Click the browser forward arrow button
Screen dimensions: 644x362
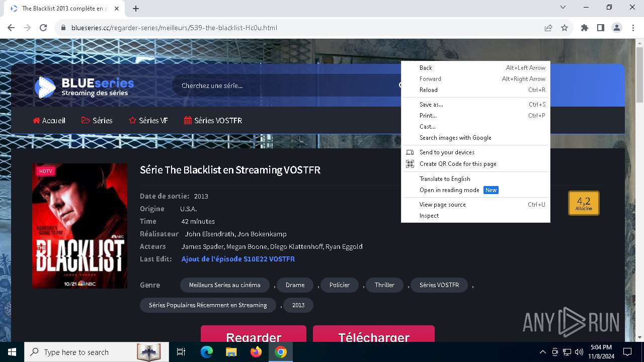coord(27,28)
